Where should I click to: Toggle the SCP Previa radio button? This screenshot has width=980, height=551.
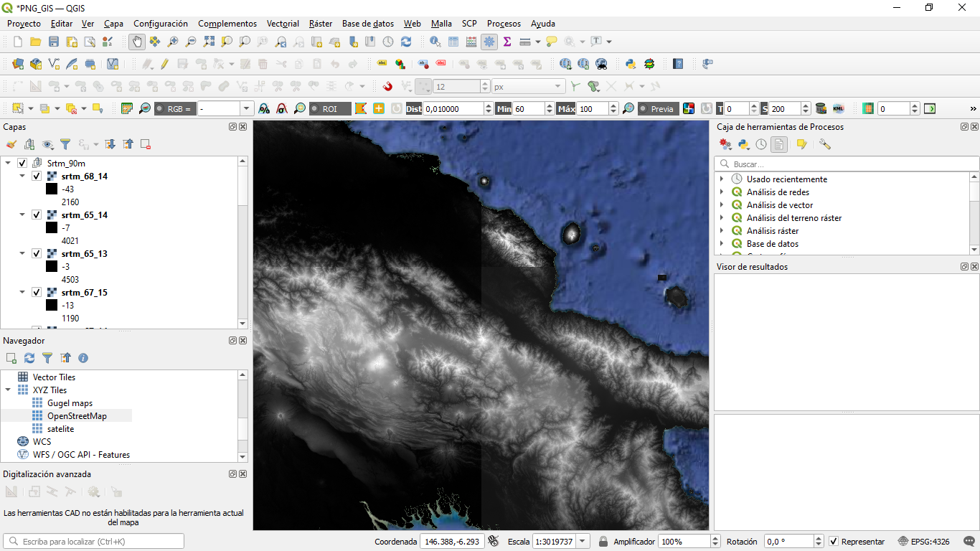coord(644,109)
